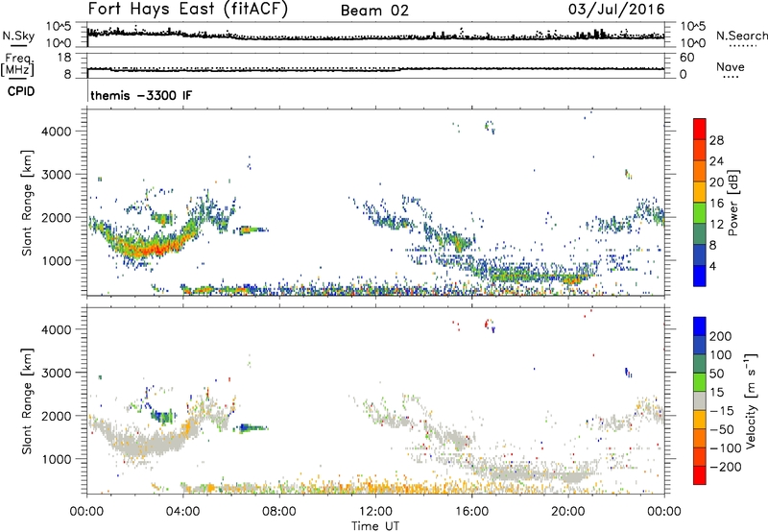The width and height of the screenshot is (768, 532).
Task: Click the '12:00' time tick label
Action: point(375,512)
